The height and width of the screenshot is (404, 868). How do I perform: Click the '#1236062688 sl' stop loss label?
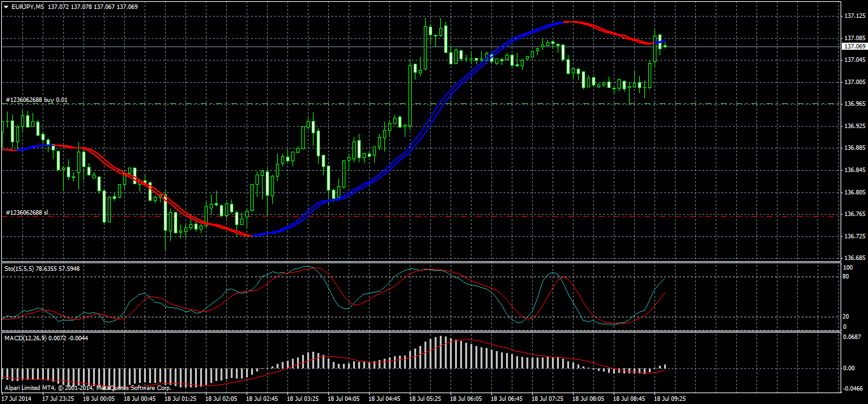point(27,212)
